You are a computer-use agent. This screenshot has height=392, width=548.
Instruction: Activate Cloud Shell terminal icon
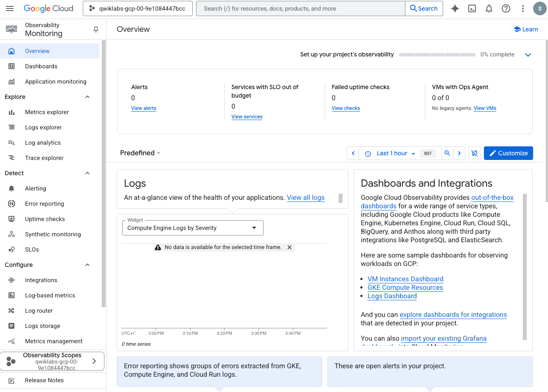472,8
